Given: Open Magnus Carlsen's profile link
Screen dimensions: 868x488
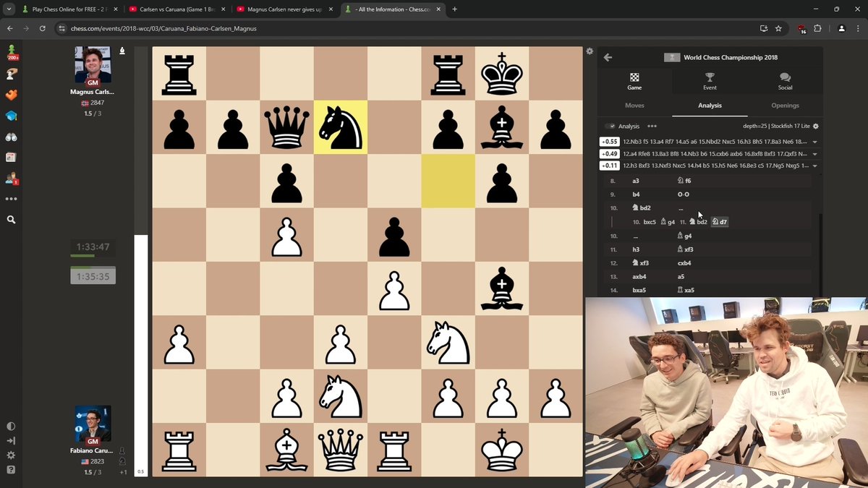Looking at the screenshot, I should pos(92,91).
